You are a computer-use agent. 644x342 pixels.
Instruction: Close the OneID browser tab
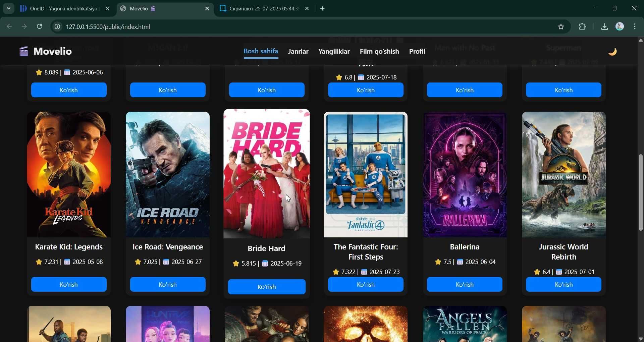(107, 9)
